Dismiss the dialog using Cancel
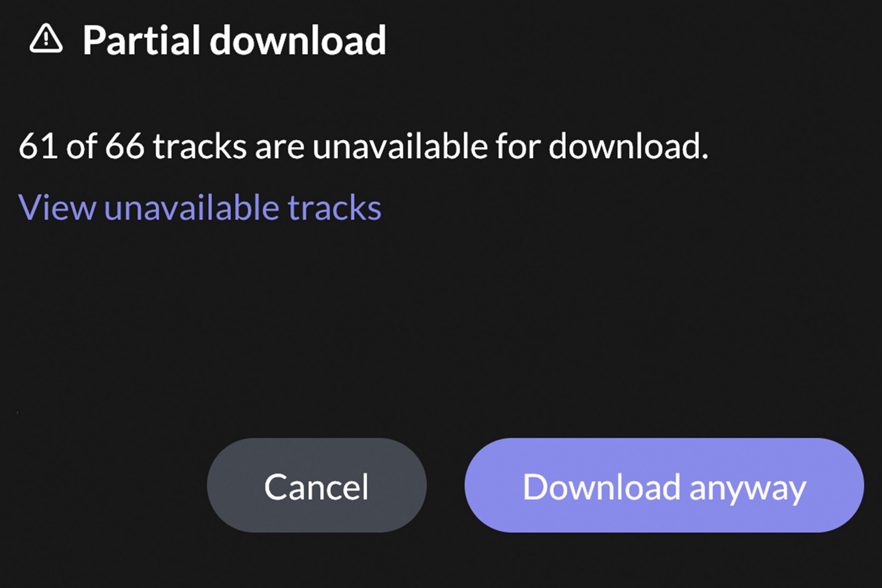The width and height of the screenshot is (882, 588). [317, 485]
